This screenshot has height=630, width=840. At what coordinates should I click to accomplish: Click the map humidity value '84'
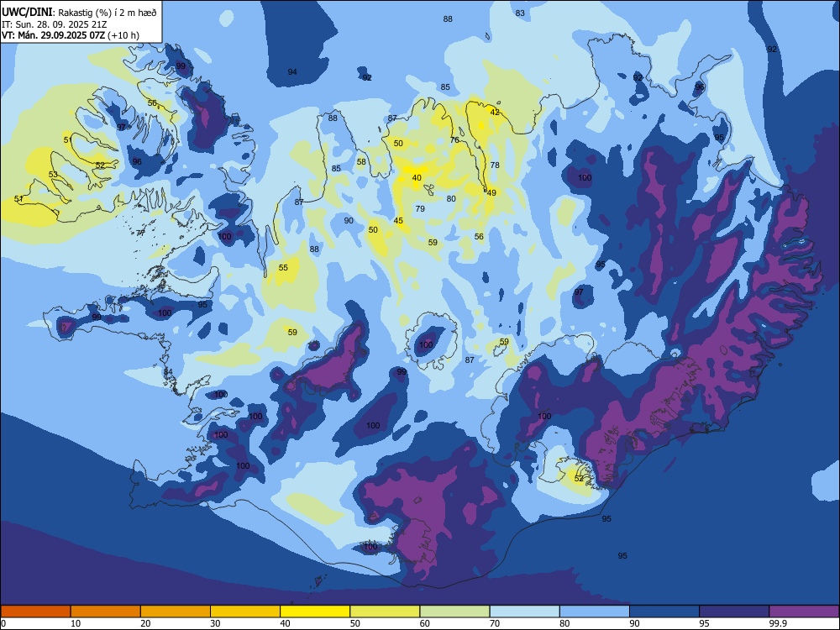(168, 371)
